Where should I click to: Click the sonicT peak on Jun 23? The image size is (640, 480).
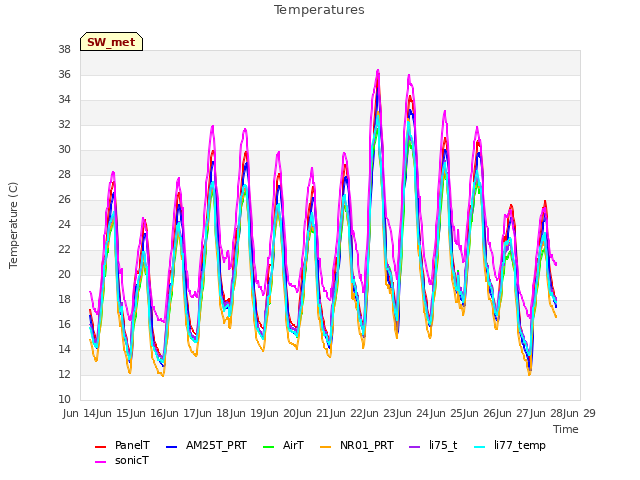(409, 76)
